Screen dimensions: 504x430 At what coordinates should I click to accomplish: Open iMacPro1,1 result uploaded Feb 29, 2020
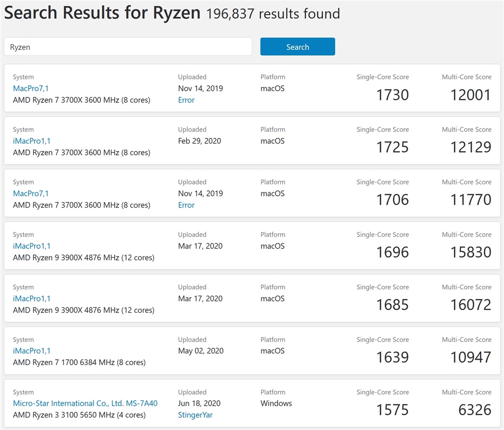click(31, 141)
